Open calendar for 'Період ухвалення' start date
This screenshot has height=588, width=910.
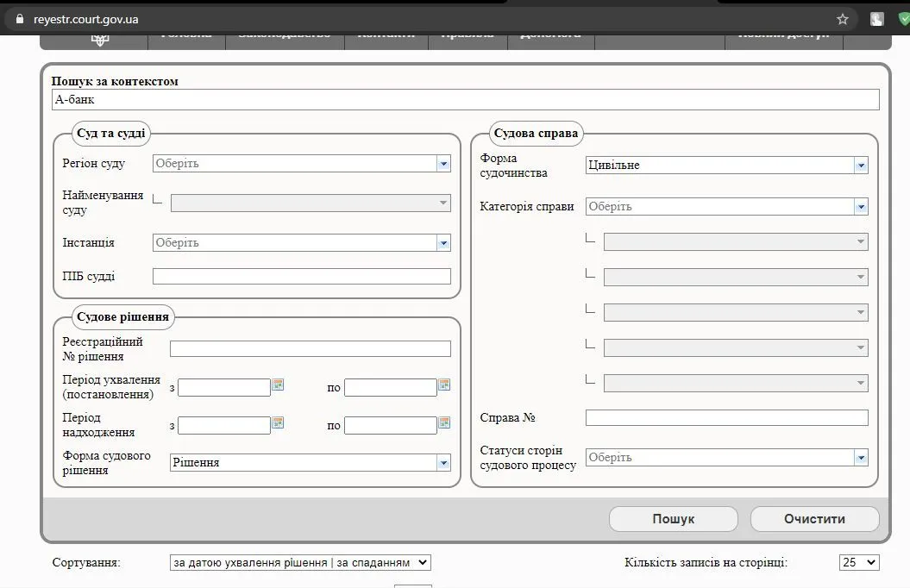coord(278,385)
